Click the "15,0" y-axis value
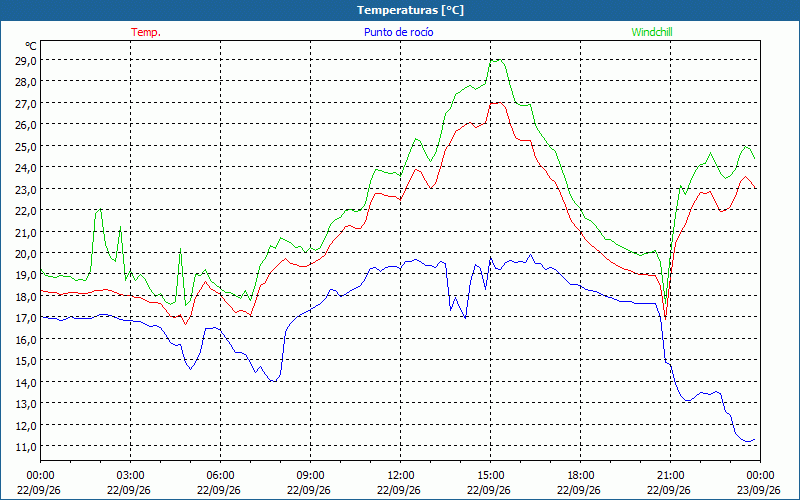 [26, 361]
